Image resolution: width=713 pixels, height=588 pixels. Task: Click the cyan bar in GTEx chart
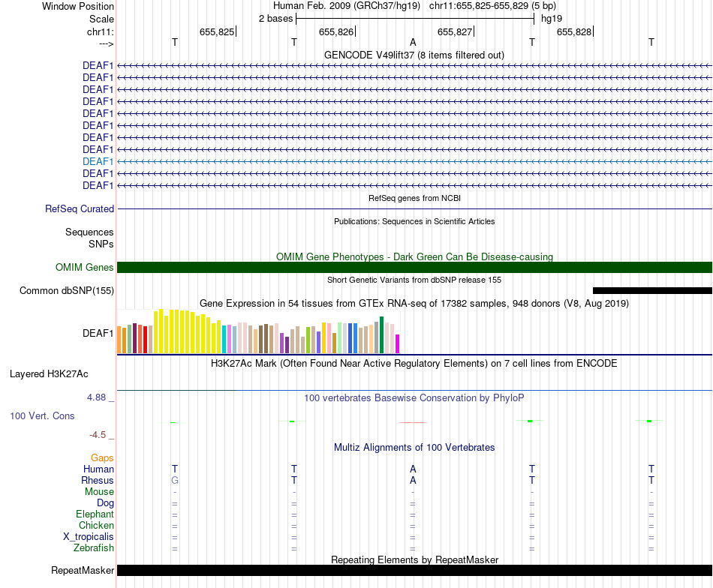(x=224, y=340)
